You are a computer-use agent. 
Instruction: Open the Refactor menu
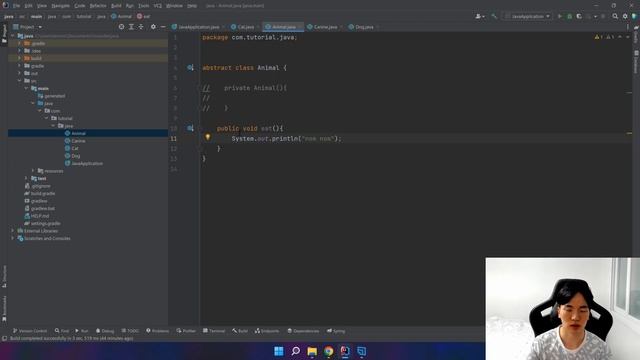click(98, 6)
